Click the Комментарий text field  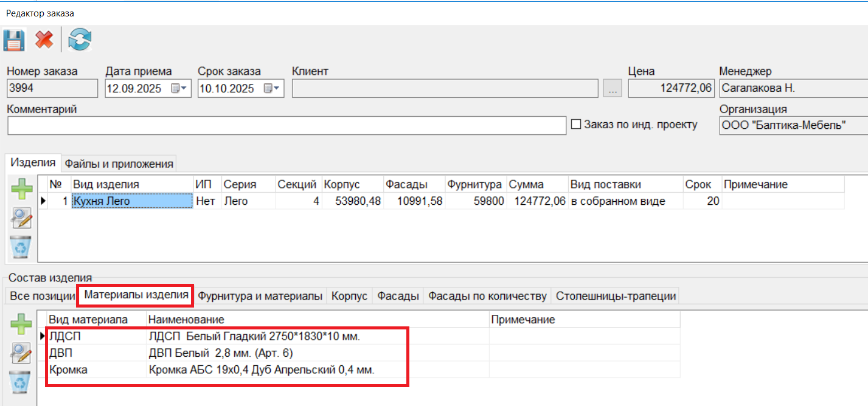click(x=286, y=126)
